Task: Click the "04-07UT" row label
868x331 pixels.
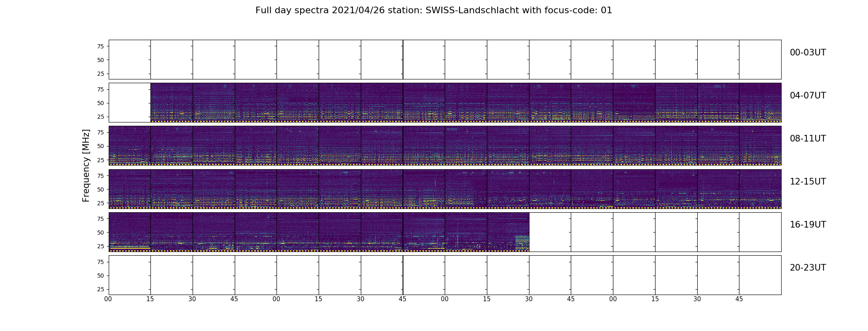Action: [808, 96]
